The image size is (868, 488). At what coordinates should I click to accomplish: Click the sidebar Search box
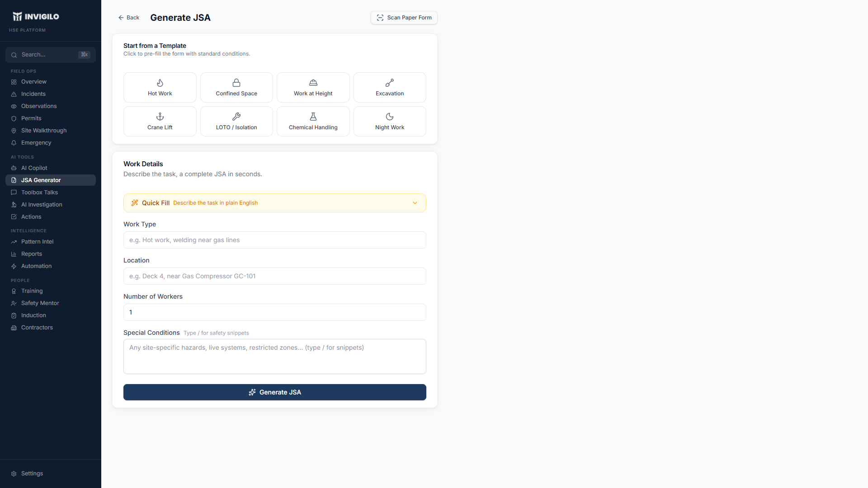51,55
